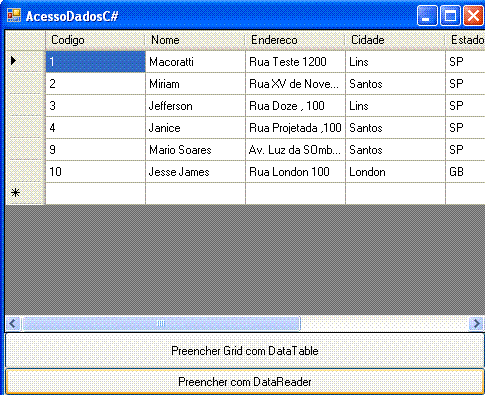This screenshot has height=395, width=485.
Task: Select the SP state cell in Macoratti row
Action: point(465,61)
